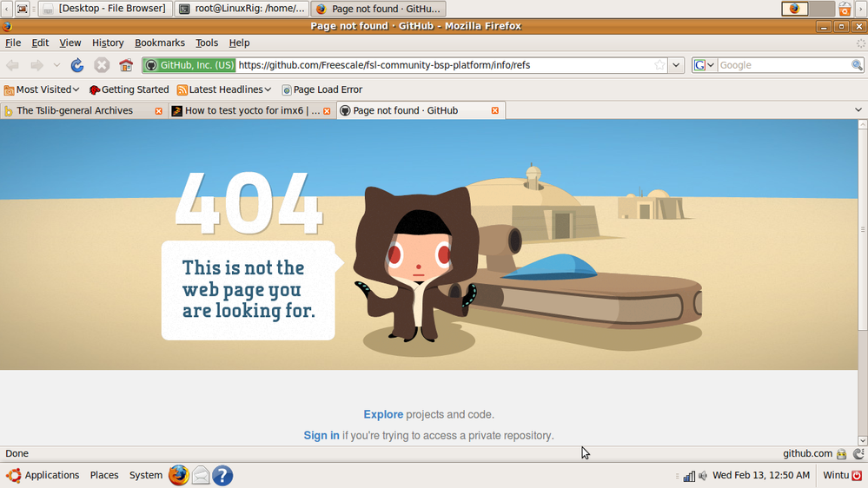
Task: Click the Sign in link
Action: click(321, 435)
